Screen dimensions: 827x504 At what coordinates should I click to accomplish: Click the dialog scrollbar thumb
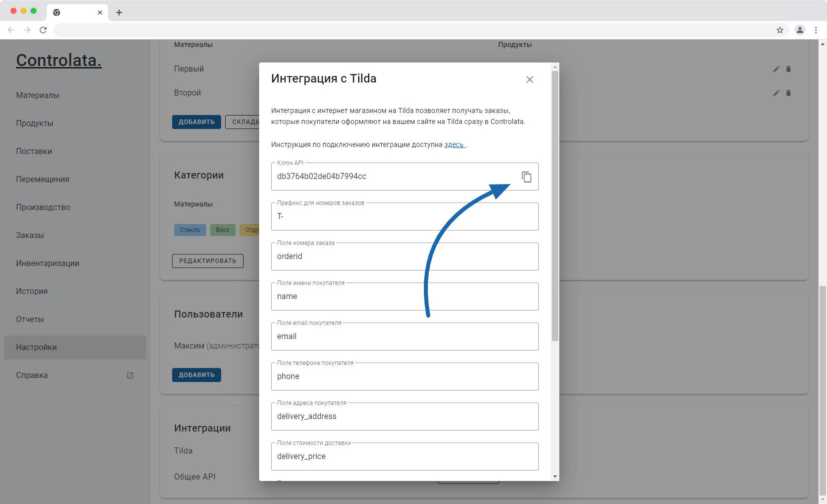click(x=555, y=206)
